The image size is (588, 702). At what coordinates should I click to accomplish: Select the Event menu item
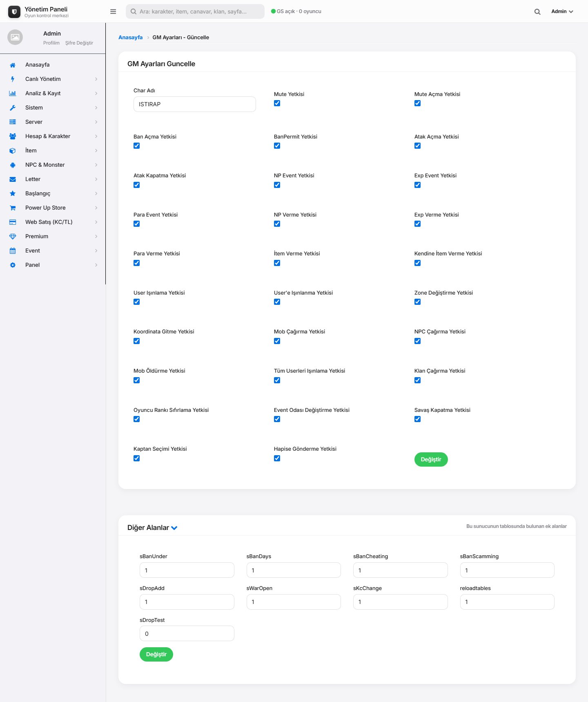(x=53, y=251)
